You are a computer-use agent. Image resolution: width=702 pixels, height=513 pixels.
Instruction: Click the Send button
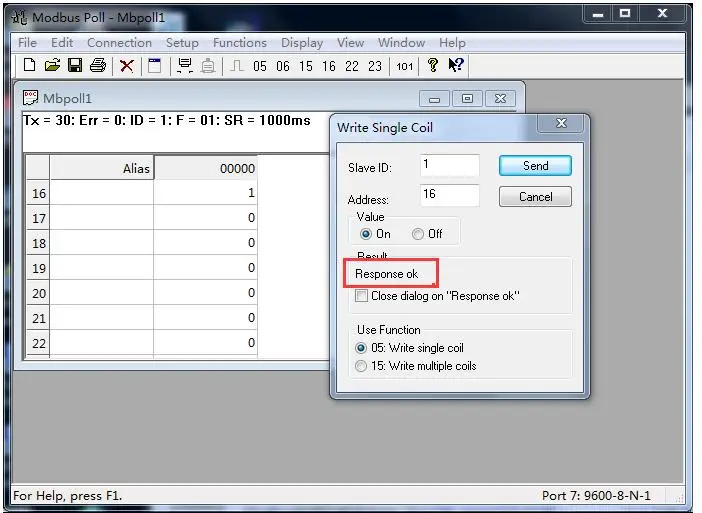[x=535, y=166]
